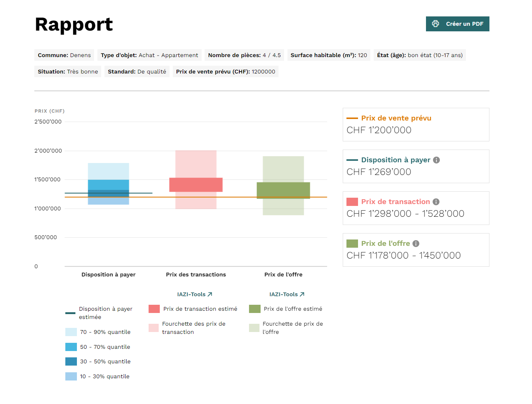Click the Prix de transaction estimé legend swatch
The width and height of the screenshot is (532, 404).
click(154, 309)
